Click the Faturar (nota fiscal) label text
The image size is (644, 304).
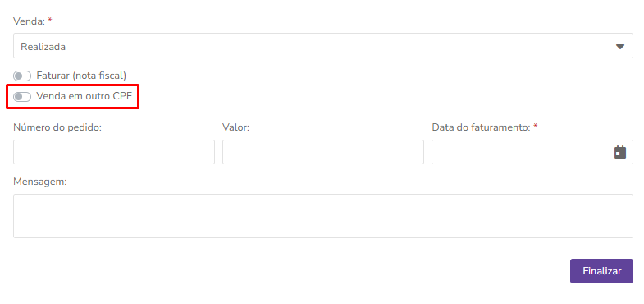(x=81, y=76)
